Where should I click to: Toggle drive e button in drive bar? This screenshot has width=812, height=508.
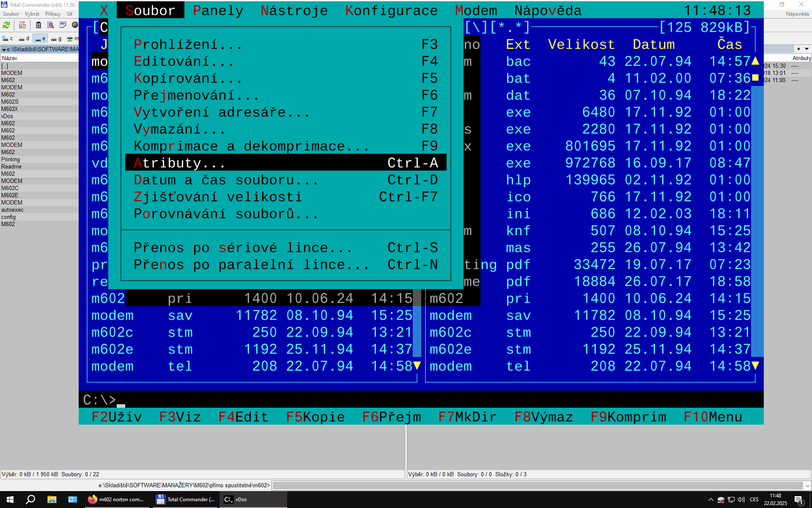[40, 39]
